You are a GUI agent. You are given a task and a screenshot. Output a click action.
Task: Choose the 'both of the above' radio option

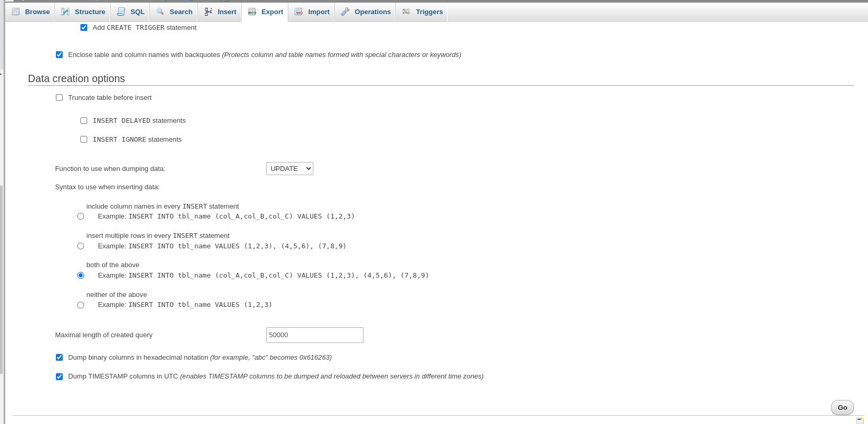pos(80,276)
